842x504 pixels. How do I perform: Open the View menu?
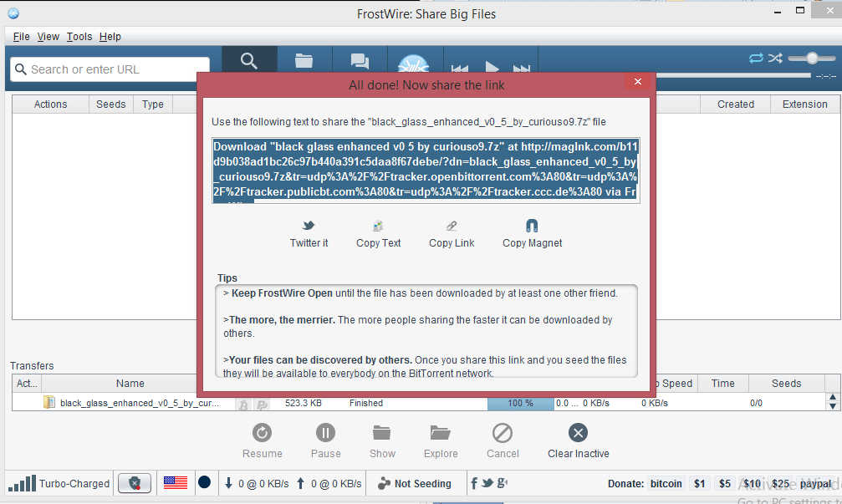point(48,37)
